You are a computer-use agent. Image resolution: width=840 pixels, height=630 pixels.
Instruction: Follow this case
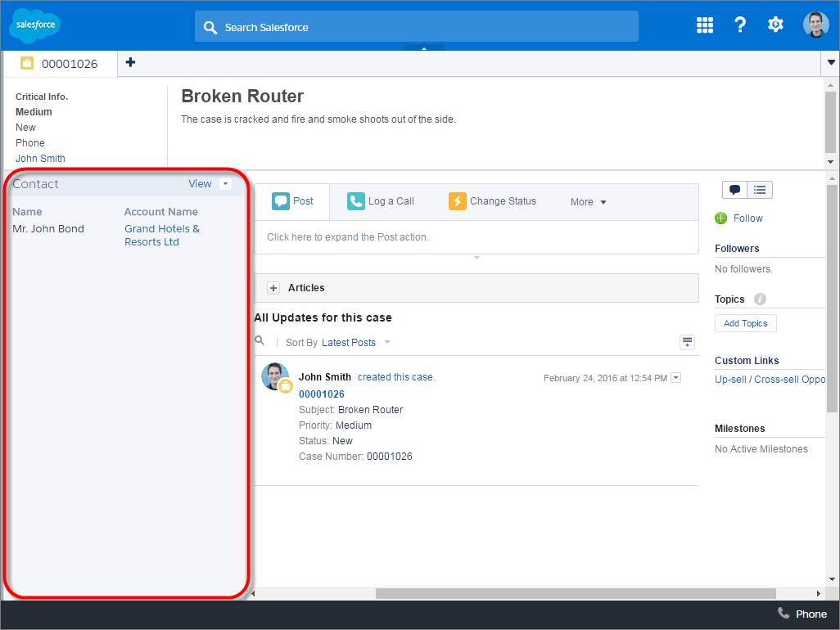[x=747, y=218]
